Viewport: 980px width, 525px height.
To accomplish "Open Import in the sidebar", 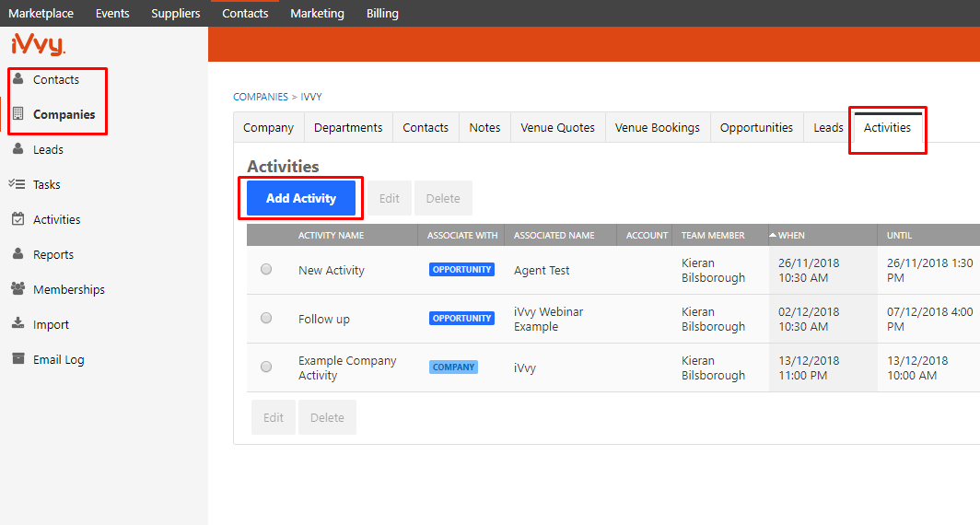I will click(x=51, y=324).
